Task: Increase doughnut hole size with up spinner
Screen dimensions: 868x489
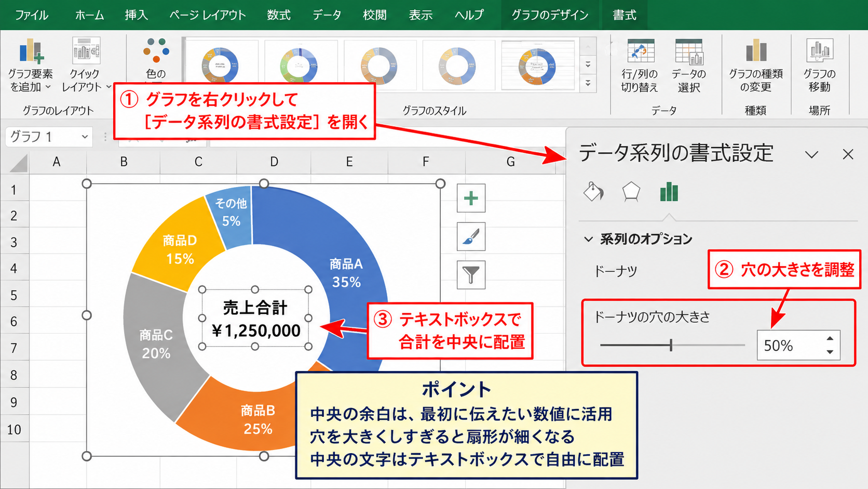Action: pyautogui.click(x=830, y=338)
